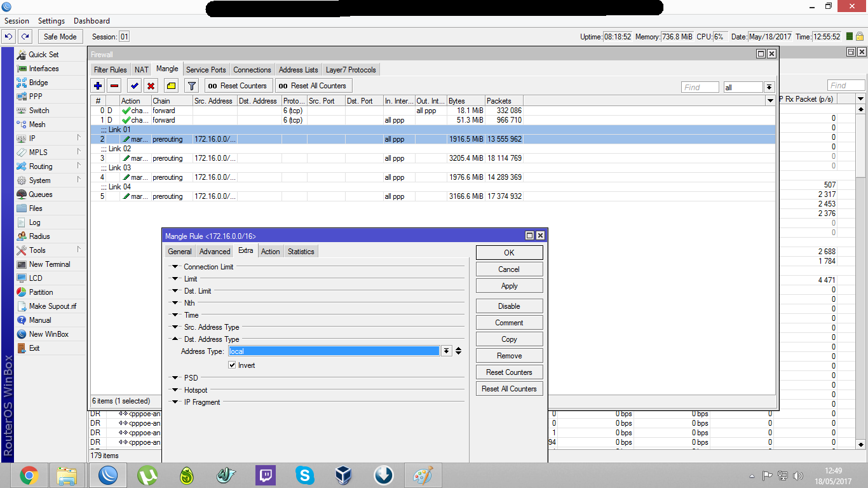This screenshot has width=868, height=488.
Task: Click the Remove button in the Mangle Rule dialog
Action: (510, 356)
